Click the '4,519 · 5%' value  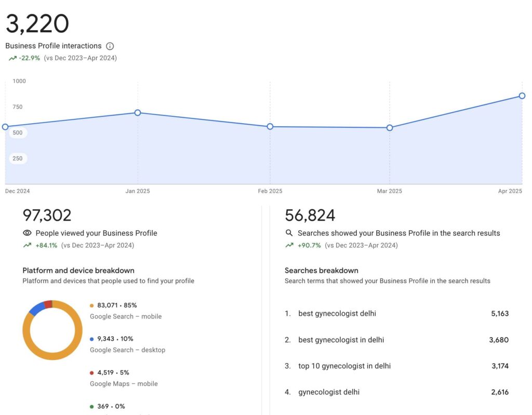click(113, 372)
